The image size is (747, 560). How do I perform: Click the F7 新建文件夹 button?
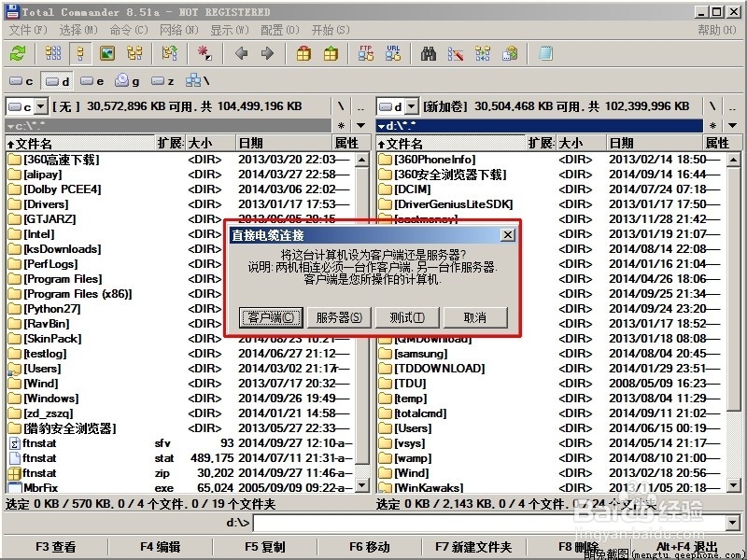[473, 547]
